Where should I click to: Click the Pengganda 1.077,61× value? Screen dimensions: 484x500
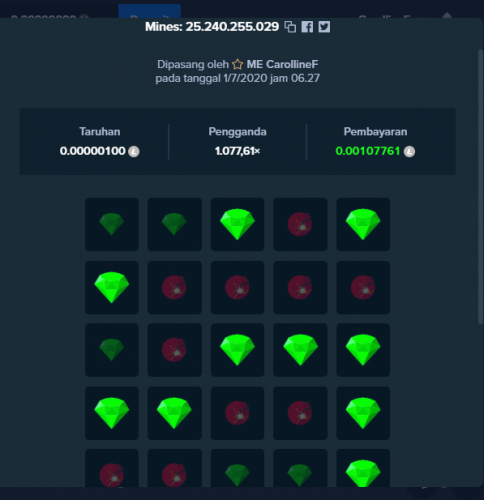[237, 151]
